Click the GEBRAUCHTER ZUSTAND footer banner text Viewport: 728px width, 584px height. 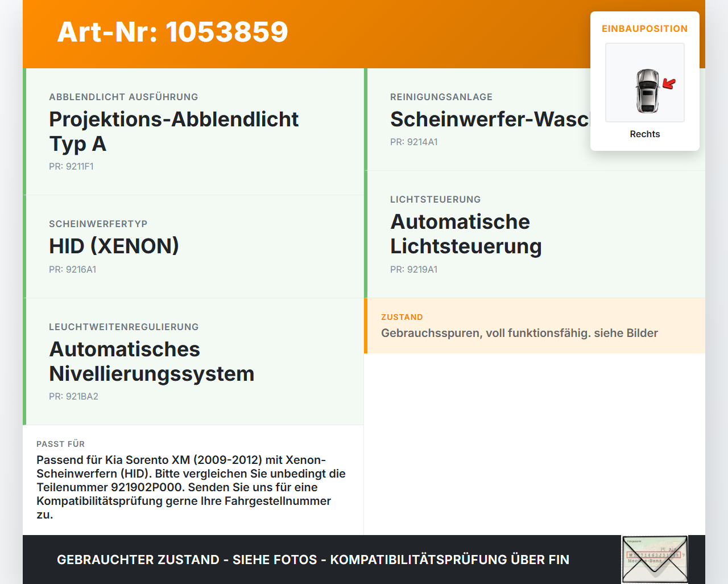(313, 560)
